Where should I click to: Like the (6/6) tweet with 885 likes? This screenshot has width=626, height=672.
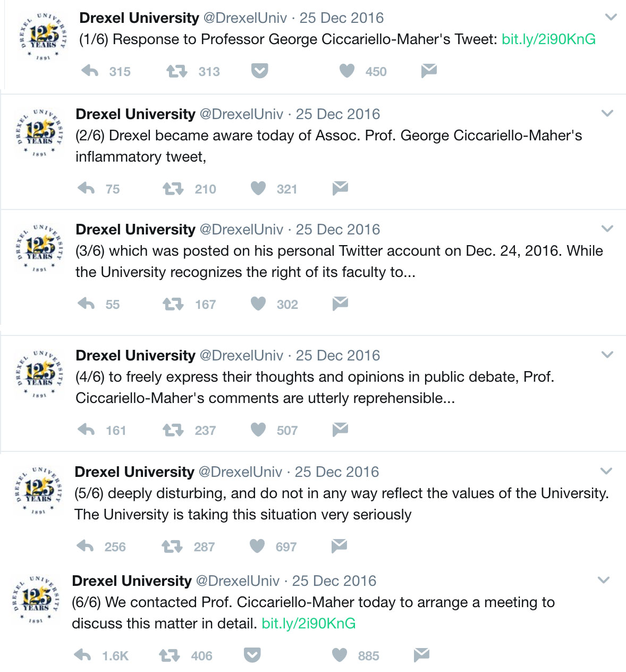(x=340, y=655)
